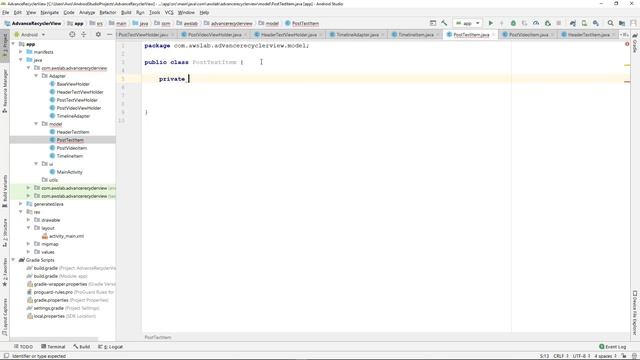Open the VCS menu
This screenshot has height=360, width=640.
click(169, 13)
